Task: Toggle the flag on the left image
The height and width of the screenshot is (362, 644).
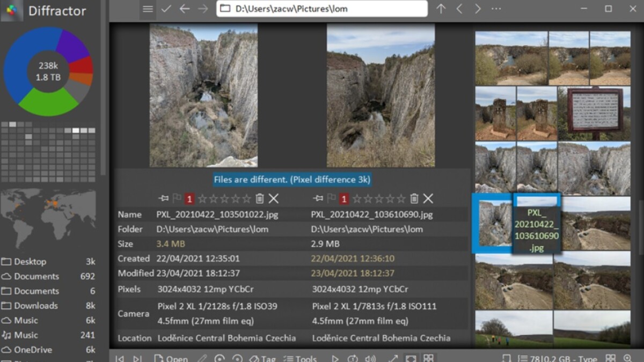Action: (177, 199)
